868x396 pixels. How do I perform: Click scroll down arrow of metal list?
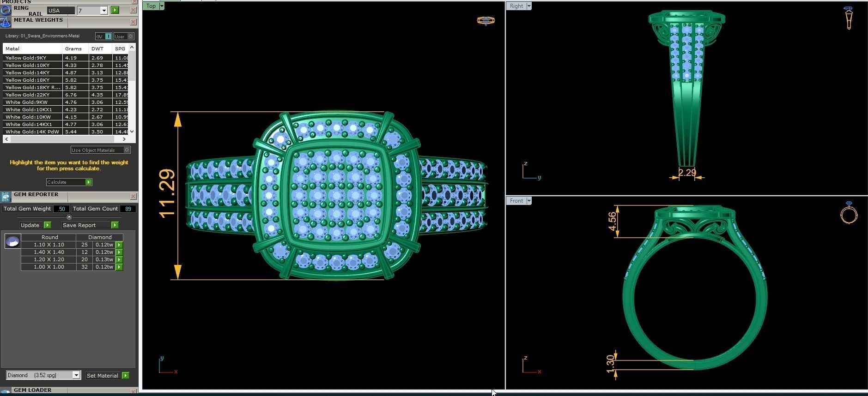tap(132, 132)
